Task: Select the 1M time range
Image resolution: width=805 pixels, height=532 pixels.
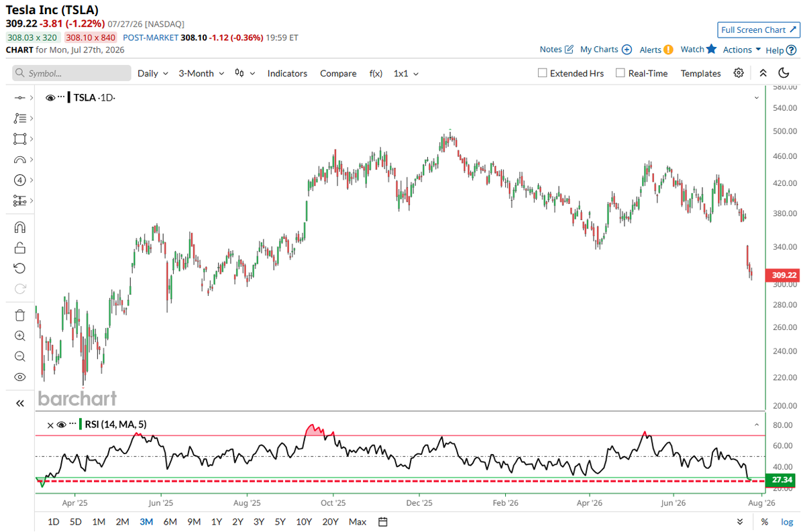Action: (x=99, y=522)
